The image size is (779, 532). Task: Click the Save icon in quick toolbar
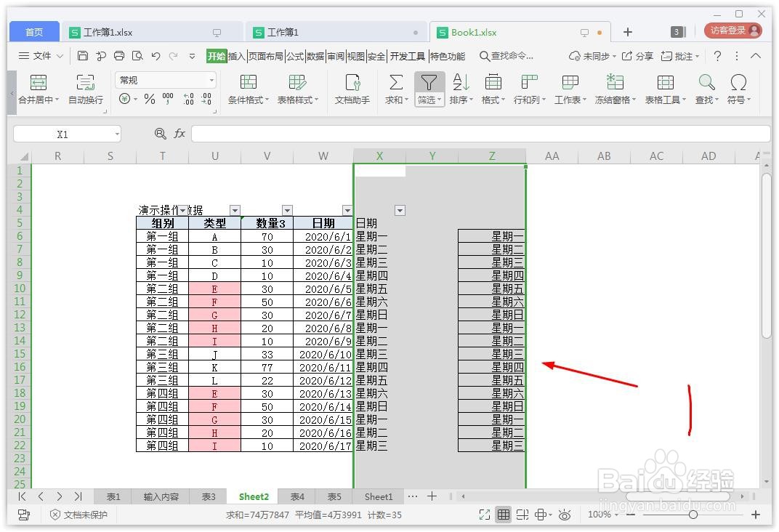pyautogui.click(x=83, y=56)
